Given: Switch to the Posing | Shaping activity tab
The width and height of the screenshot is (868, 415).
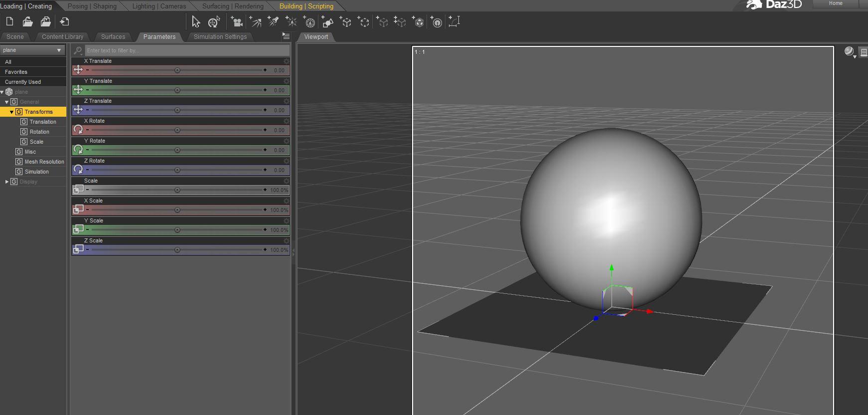Looking at the screenshot, I should (92, 6).
